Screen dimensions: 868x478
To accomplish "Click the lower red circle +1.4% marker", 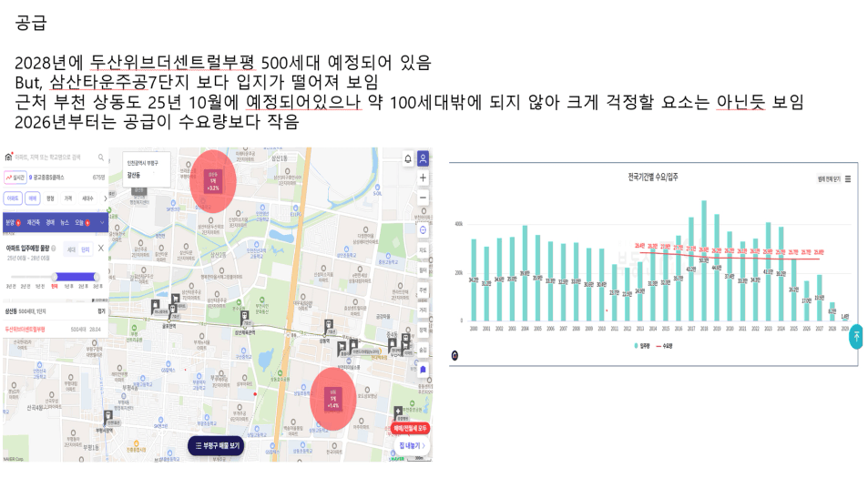I will [332, 399].
